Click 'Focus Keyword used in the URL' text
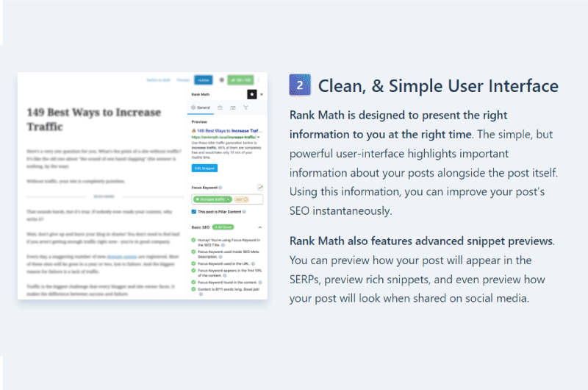 [x=223, y=264]
